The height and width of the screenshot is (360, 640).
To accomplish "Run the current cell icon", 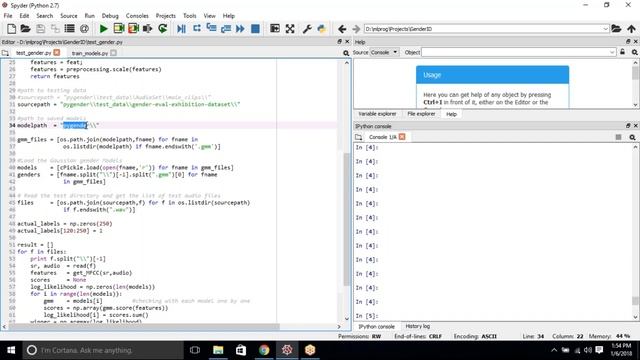I will (x=119, y=29).
